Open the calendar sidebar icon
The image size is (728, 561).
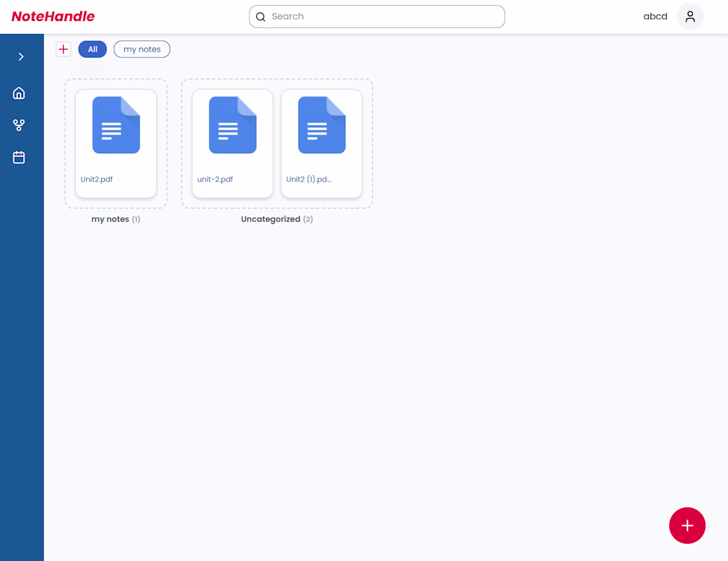pyautogui.click(x=19, y=158)
